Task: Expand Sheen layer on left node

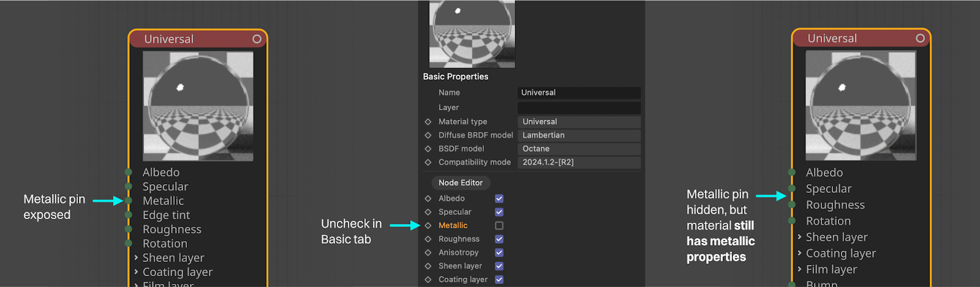Action: pyautogui.click(x=136, y=258)
